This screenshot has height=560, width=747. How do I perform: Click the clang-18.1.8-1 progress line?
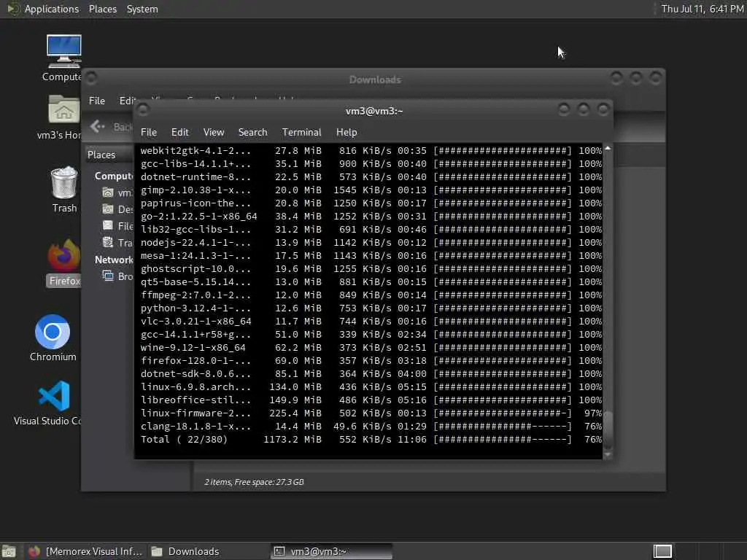coord(371,426)
